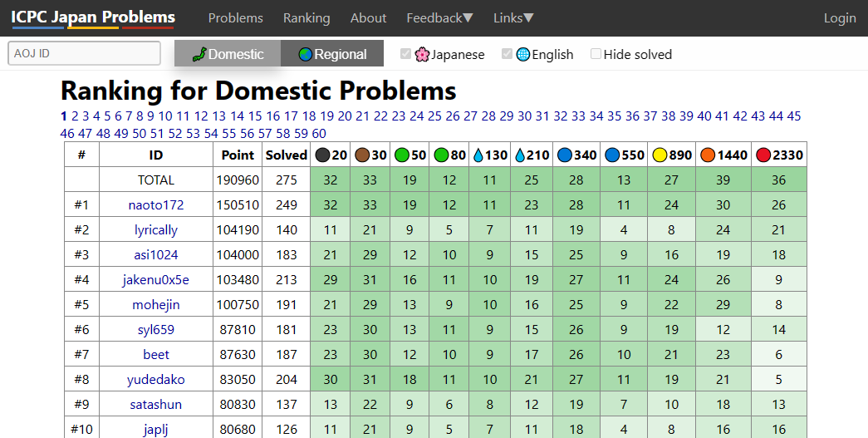The width and height of the screenshot is (868, 438).
Task: Open user mohejin's profile link
Action: click(156, 304)
